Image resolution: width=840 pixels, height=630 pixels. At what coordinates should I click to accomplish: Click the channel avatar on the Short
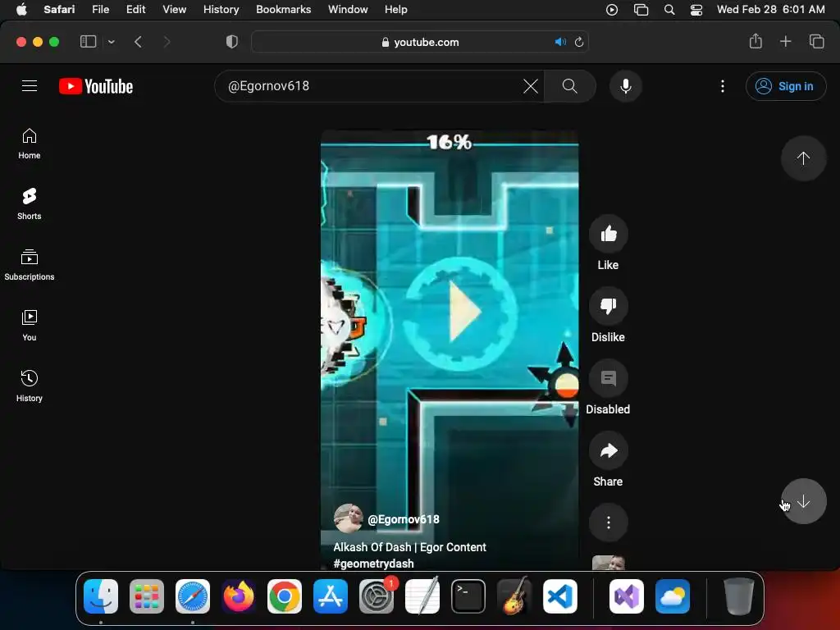click(348, 518)
